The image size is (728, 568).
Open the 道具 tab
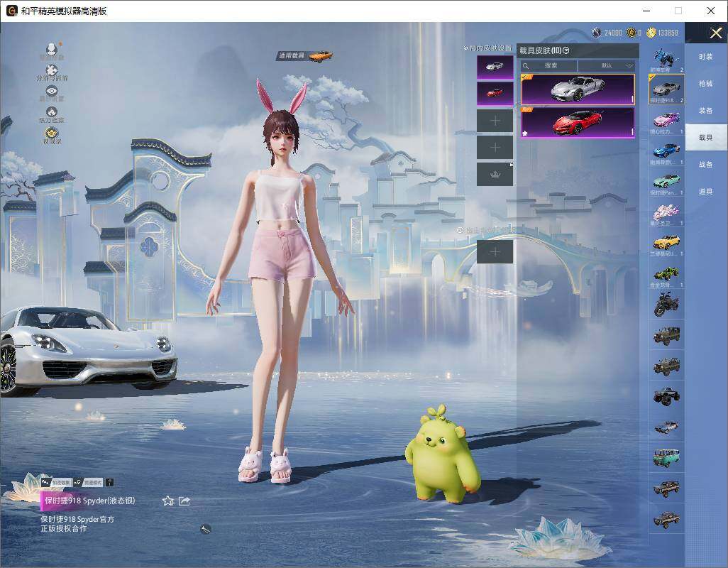(706, 192)
